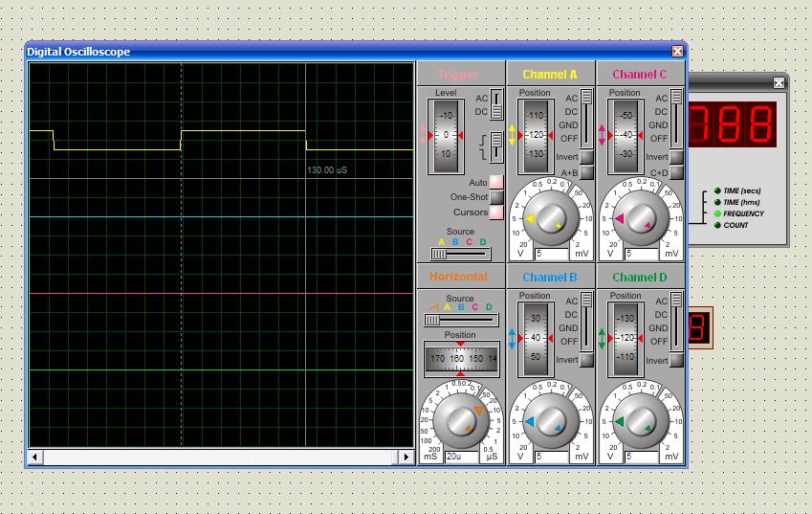Toggle the Cursors button
The width and height of the screenshot is (812, 514).
(x=496, y=212)
